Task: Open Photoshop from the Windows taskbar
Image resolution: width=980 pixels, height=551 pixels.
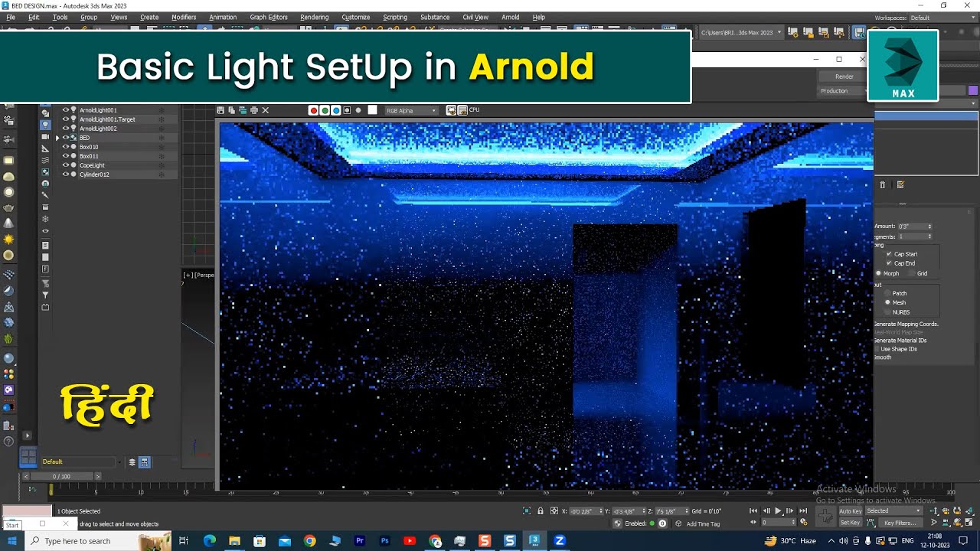Action: tap(384, 541)
